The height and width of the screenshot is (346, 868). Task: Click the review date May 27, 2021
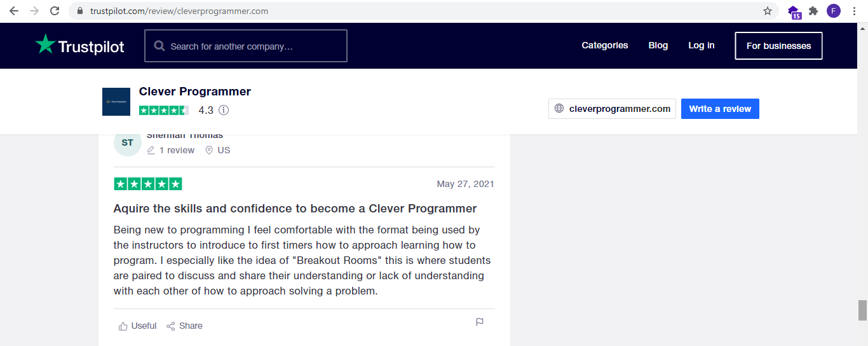[x=465, y=184]
